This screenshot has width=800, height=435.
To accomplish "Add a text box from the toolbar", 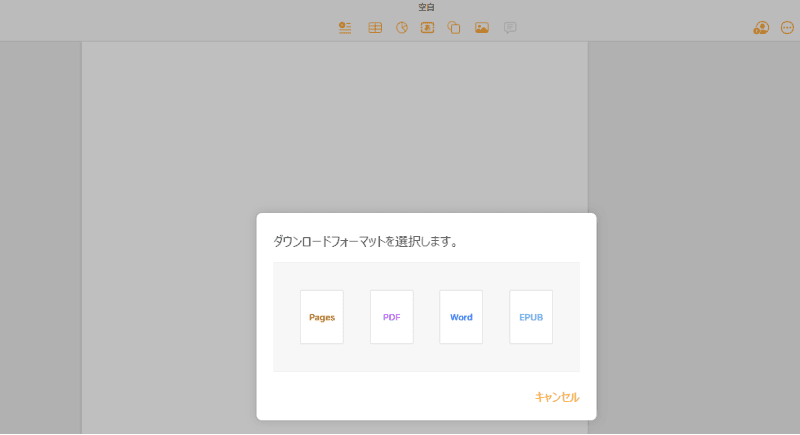I will (x=428, y=28).
